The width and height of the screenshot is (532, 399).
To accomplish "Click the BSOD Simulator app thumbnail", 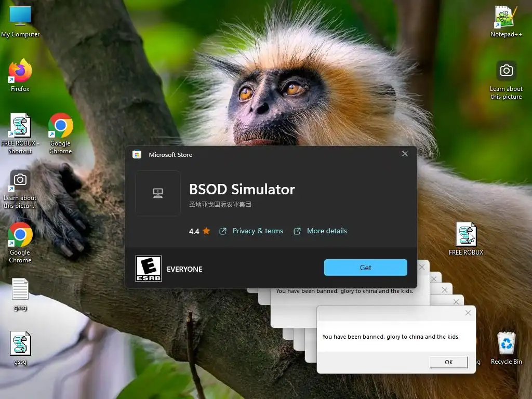I will tap(158, 193).
